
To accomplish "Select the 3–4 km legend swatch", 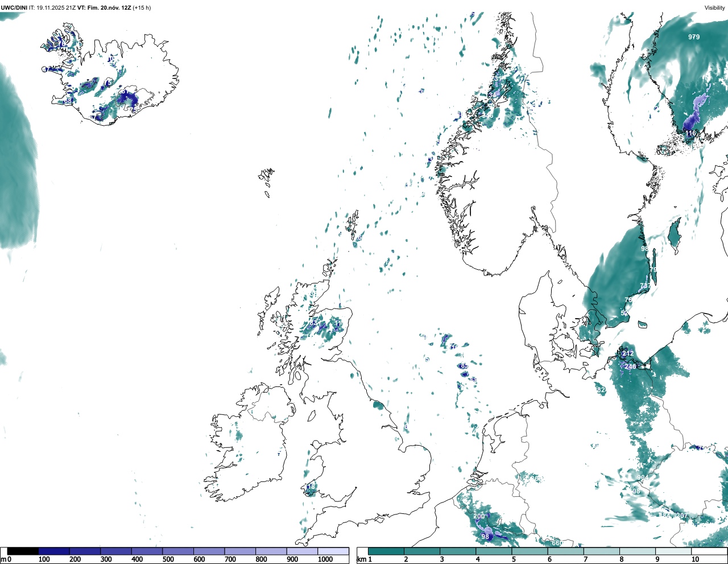I will tap(458, 551).
